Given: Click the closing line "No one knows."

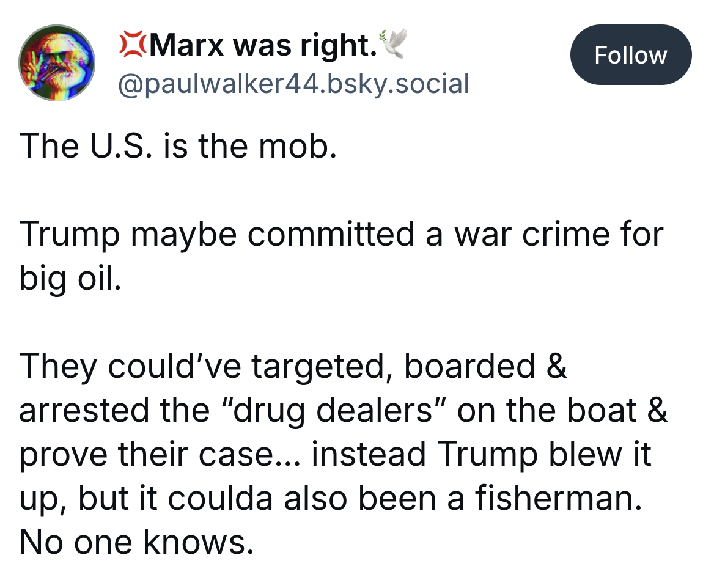Looking at the screenshot, I should (x=136, y=542).
